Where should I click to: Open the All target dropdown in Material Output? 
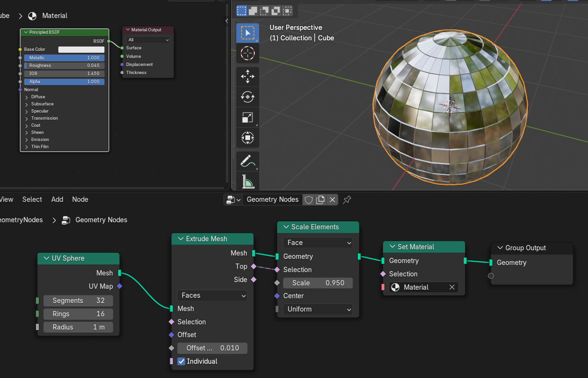pyautogui.click(x=148, y=40)
